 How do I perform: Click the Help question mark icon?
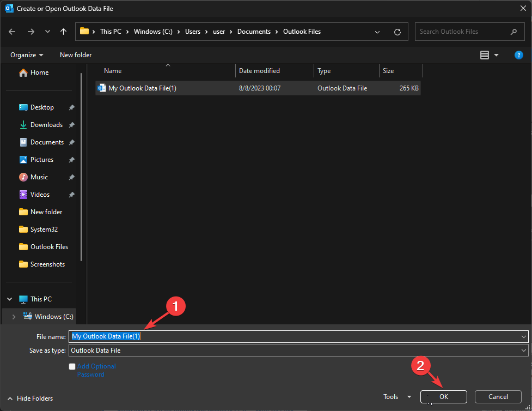(x=518, y=55)
